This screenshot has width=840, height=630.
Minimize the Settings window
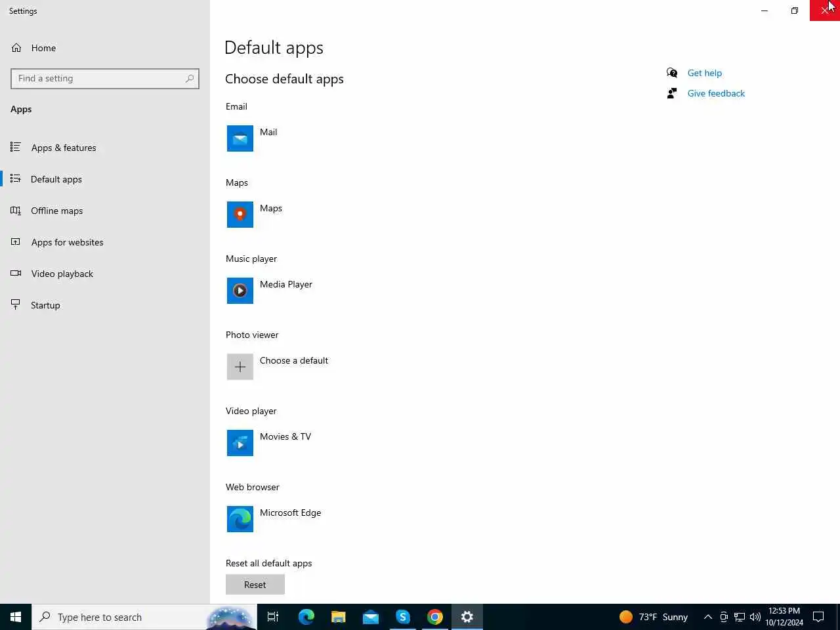(765, 10)
